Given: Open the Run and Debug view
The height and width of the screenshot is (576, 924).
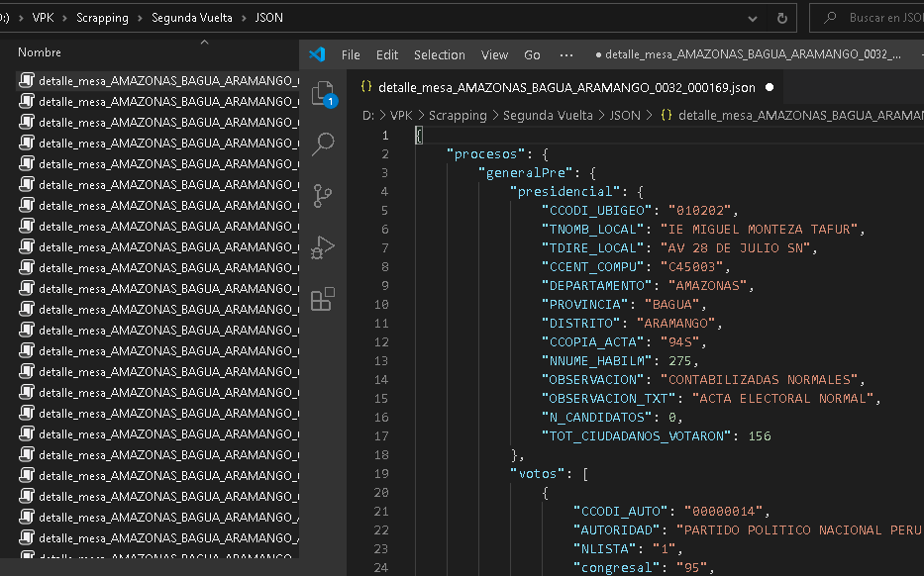Looking at the screenshot, I should [323, 247].
